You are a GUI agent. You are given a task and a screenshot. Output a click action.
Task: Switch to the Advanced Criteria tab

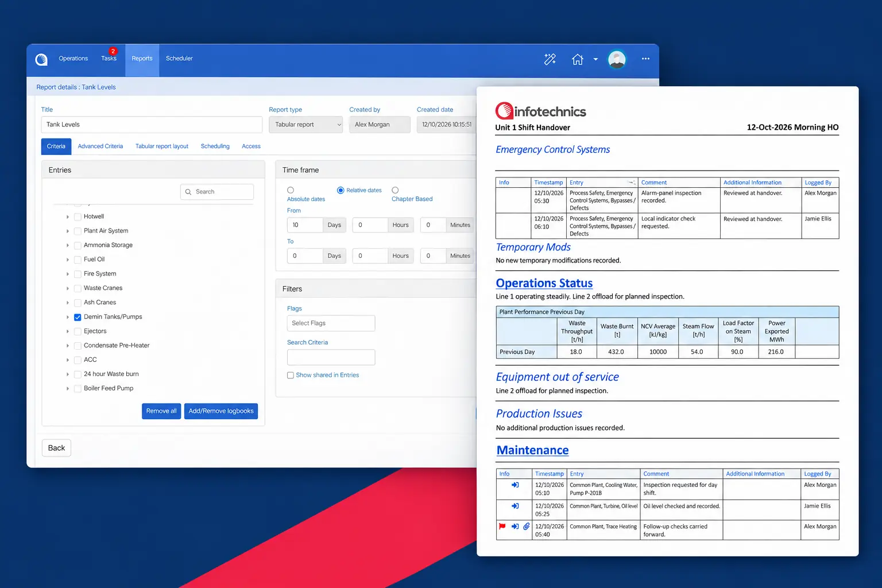coord(100,146)
